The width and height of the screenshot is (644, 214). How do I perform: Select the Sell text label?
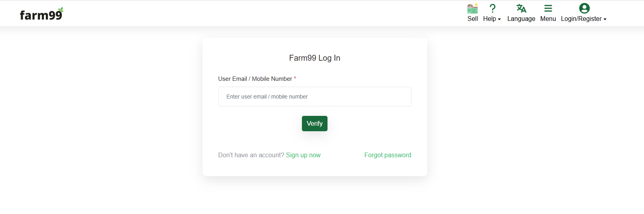(x=473, y=19)
